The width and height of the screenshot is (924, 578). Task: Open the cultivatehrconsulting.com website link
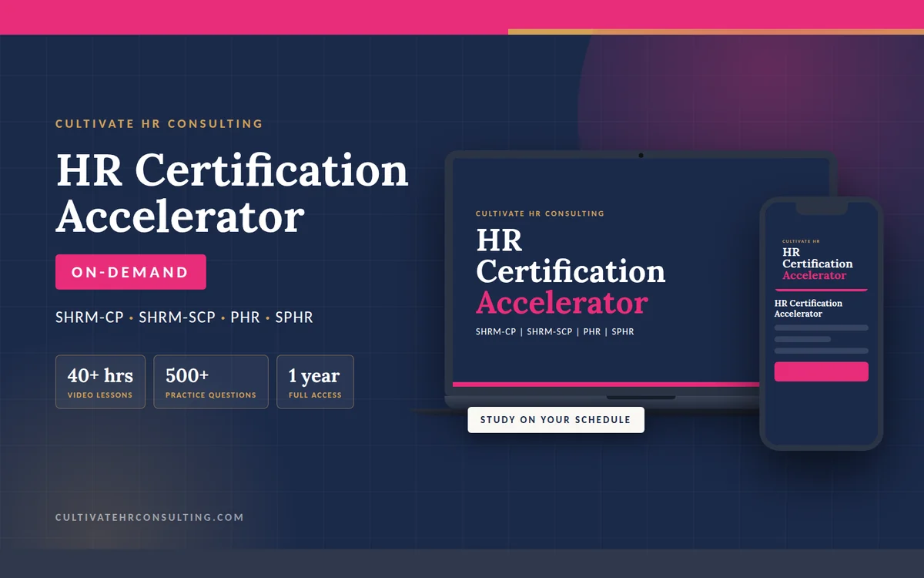[149, 517]
